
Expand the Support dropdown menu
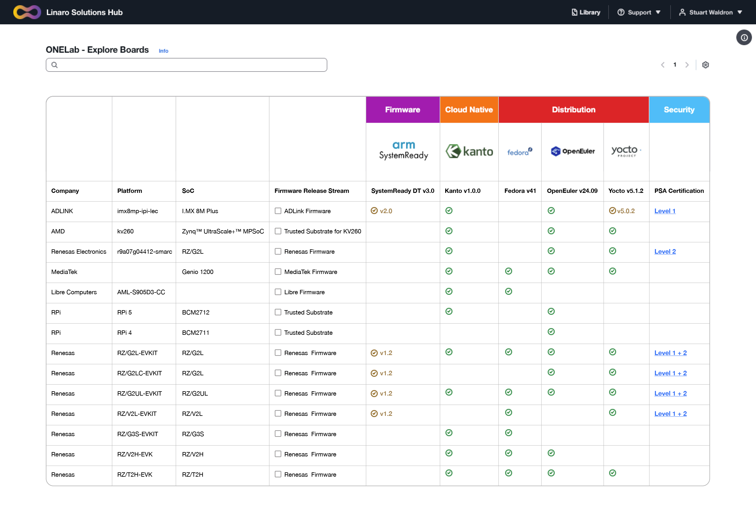(x=639, y=12)
